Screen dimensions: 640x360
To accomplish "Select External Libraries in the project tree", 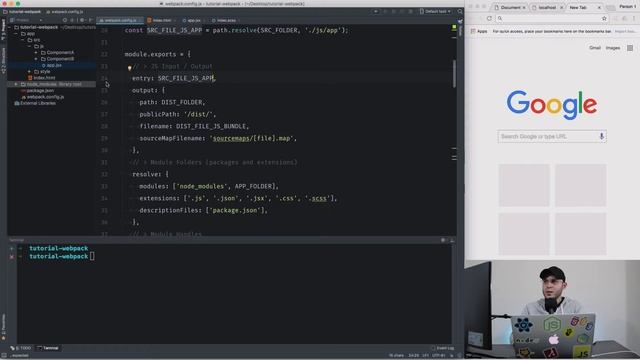I will pyautogui.click(x=35, y=103).
